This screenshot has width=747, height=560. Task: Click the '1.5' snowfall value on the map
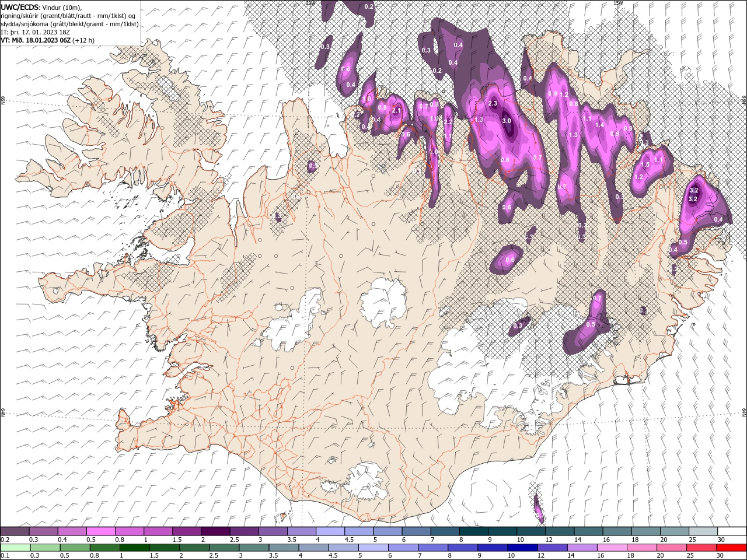tap(645, 165)
